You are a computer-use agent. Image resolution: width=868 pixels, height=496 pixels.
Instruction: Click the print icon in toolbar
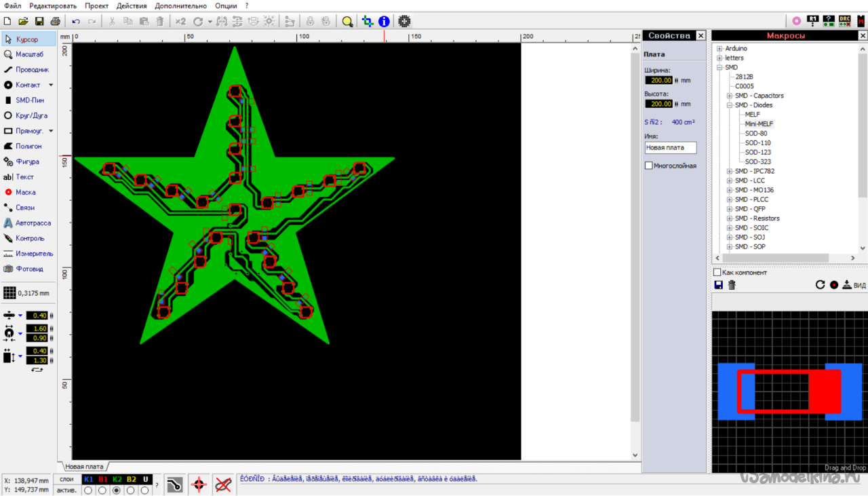click(x=55, y=22)
